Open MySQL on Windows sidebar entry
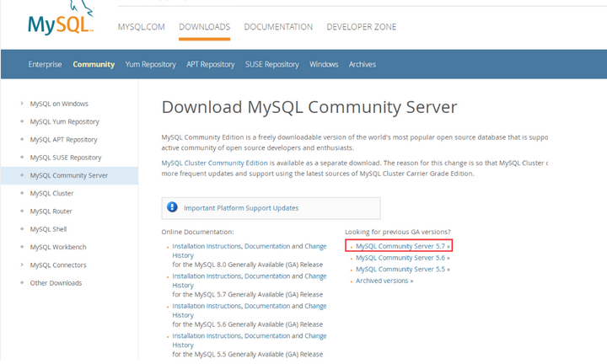 click(x=59, y=104)
